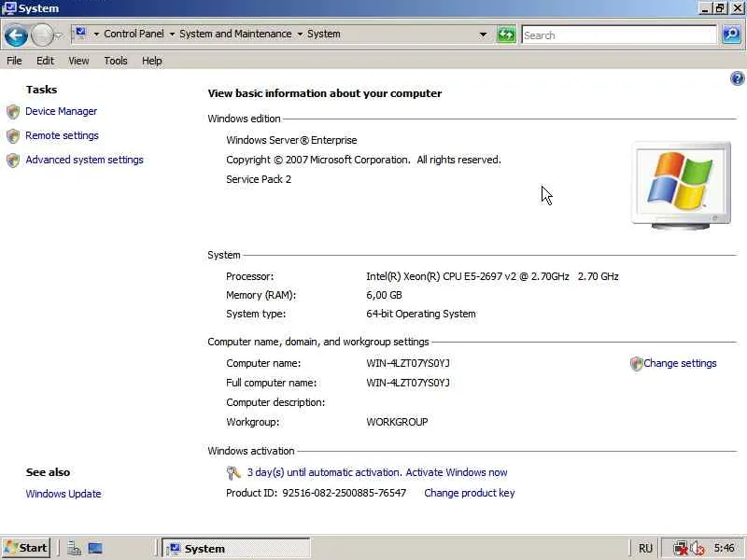Click the volume speaker tray icon
The width and height of the screenshot is (747, 560).
[698, 548]
